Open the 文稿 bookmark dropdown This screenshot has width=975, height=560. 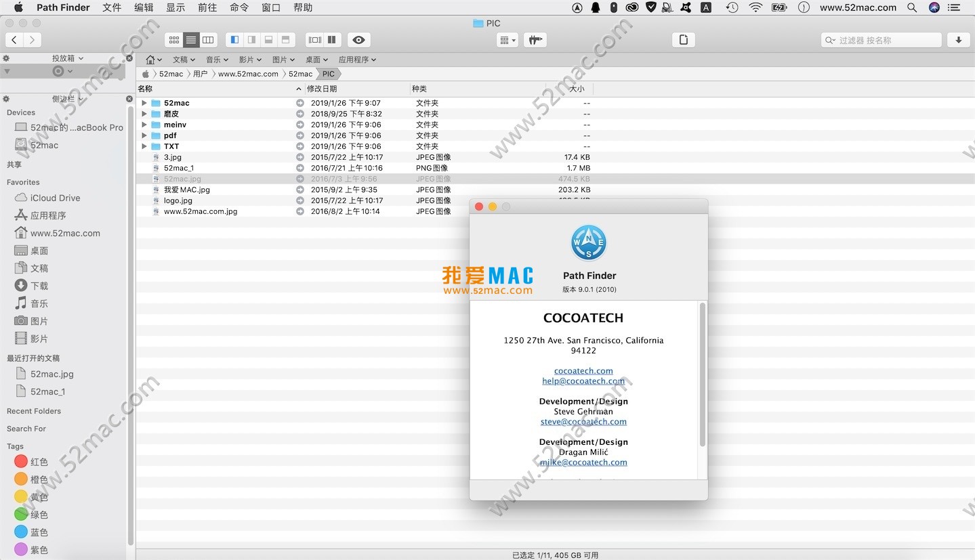pos(184,60)
